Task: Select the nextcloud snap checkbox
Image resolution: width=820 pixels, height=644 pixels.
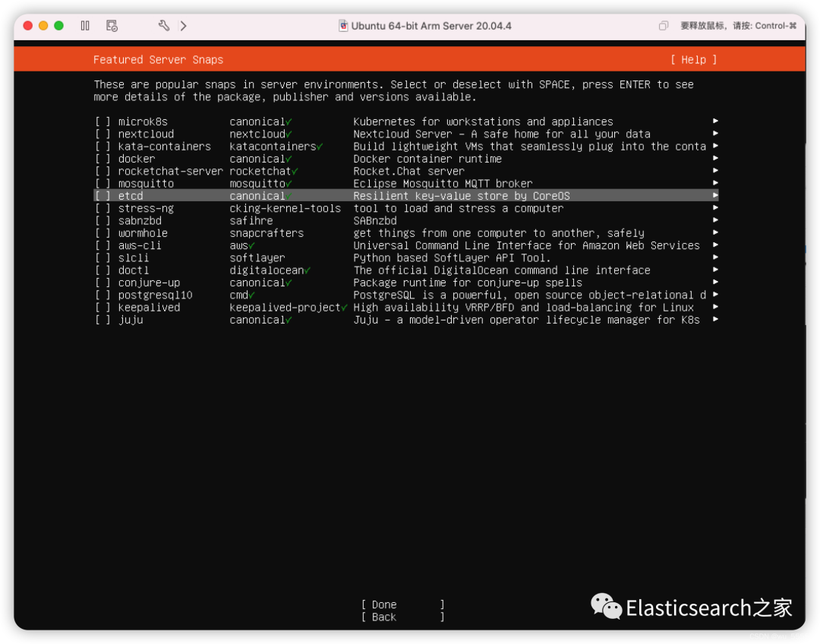Action: [102, 134]
